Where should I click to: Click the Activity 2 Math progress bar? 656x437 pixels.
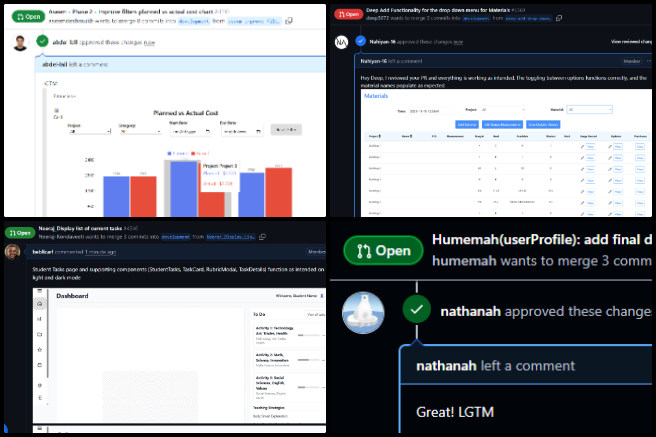[x=309, y=360]
